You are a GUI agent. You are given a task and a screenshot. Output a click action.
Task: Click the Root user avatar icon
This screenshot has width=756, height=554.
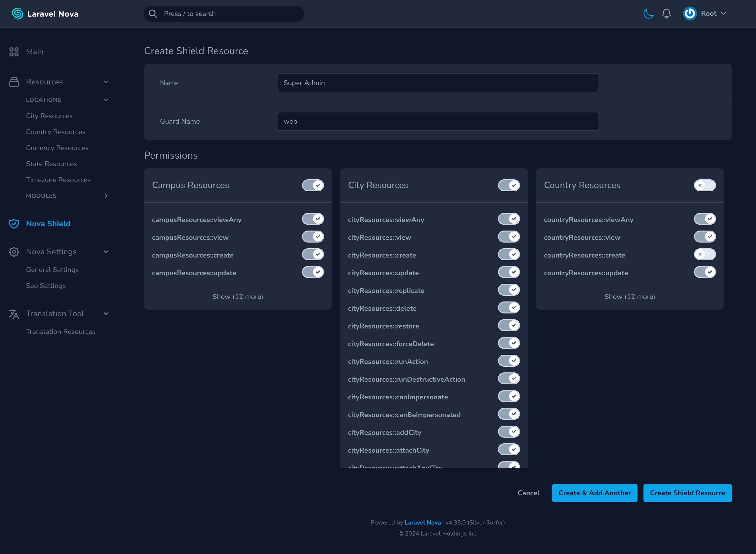(689, 14)
